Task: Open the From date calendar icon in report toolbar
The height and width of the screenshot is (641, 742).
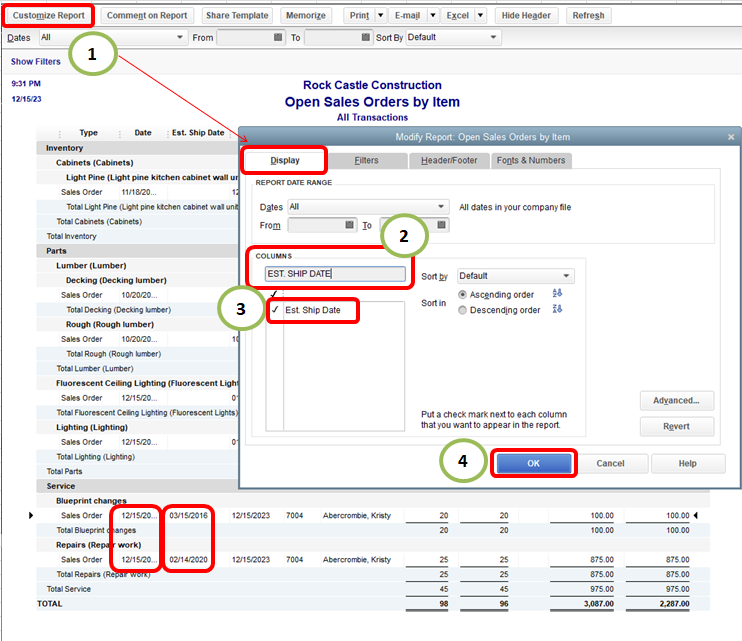Action: [278, 37]
